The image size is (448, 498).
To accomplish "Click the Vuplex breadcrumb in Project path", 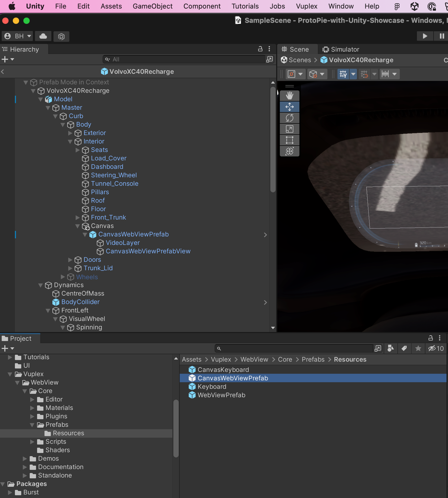I will click(221, 359).
